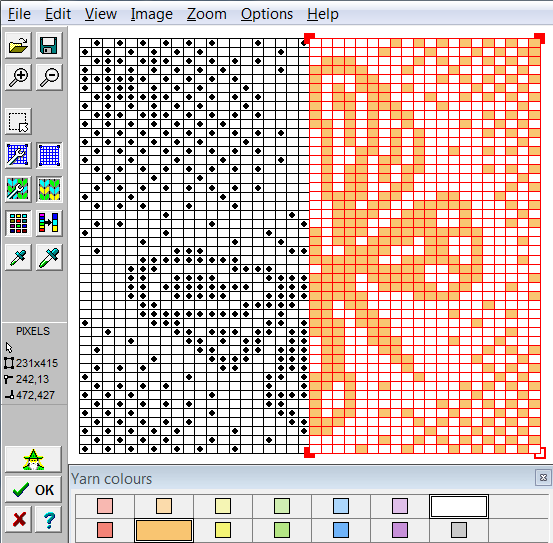
Task: Click the 242,13 origin readout
Action: pyautogui.click(x=32, y=379)
